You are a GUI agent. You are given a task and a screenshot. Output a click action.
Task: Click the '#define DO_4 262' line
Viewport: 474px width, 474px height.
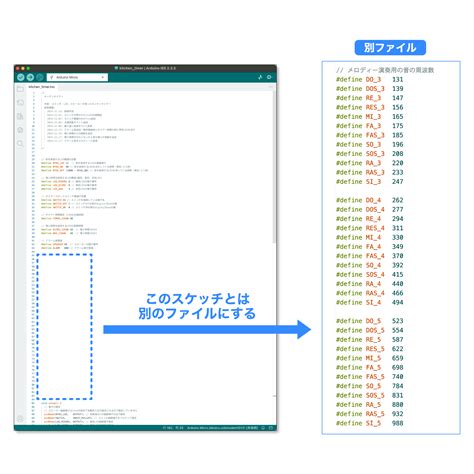tap(369, 200)
